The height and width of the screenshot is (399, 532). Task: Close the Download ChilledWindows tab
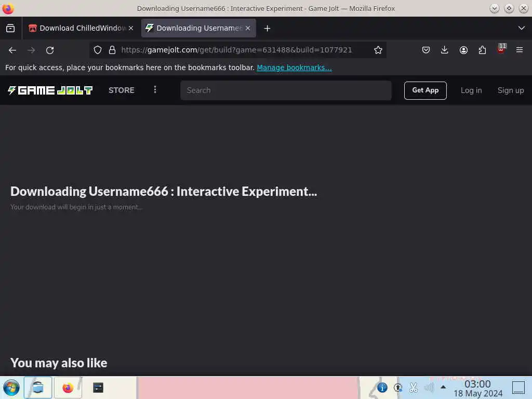131,28
